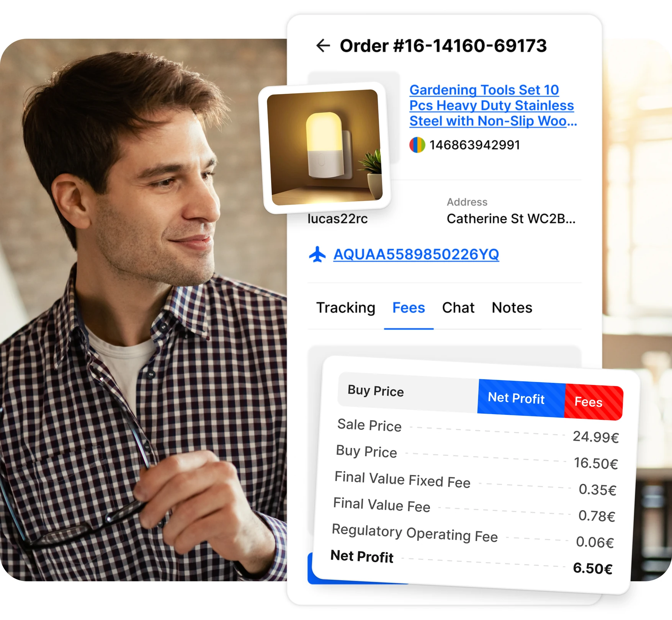Click the red Fees bar segment
This screenshot has width=672, height=620.
594,402
